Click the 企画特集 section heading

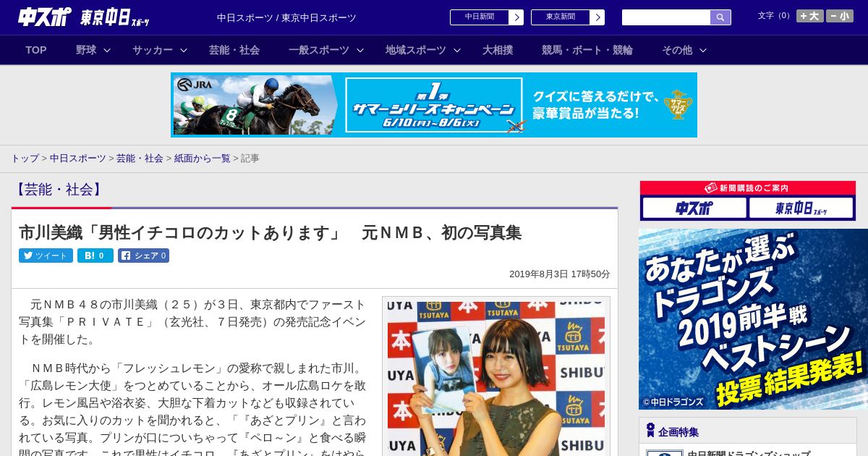678,432
